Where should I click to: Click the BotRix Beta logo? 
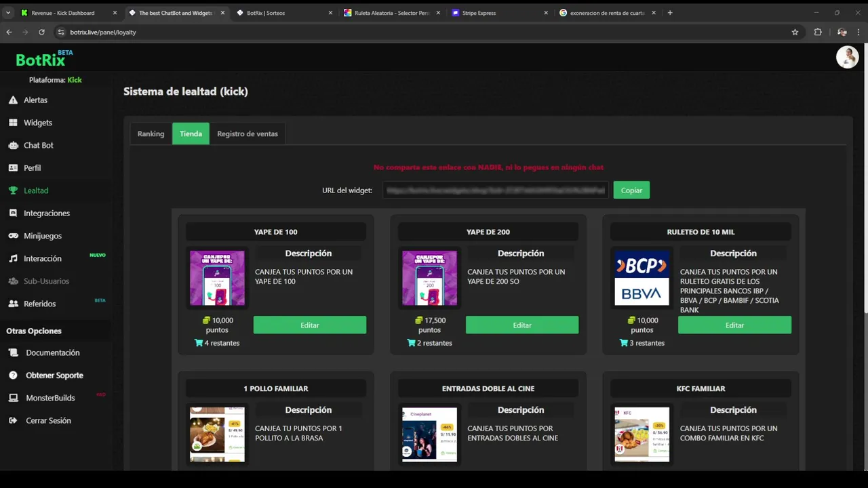(44, 59)
